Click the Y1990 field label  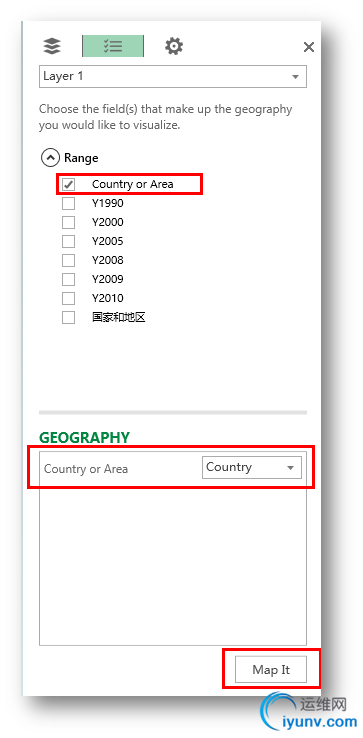point(107,203)
